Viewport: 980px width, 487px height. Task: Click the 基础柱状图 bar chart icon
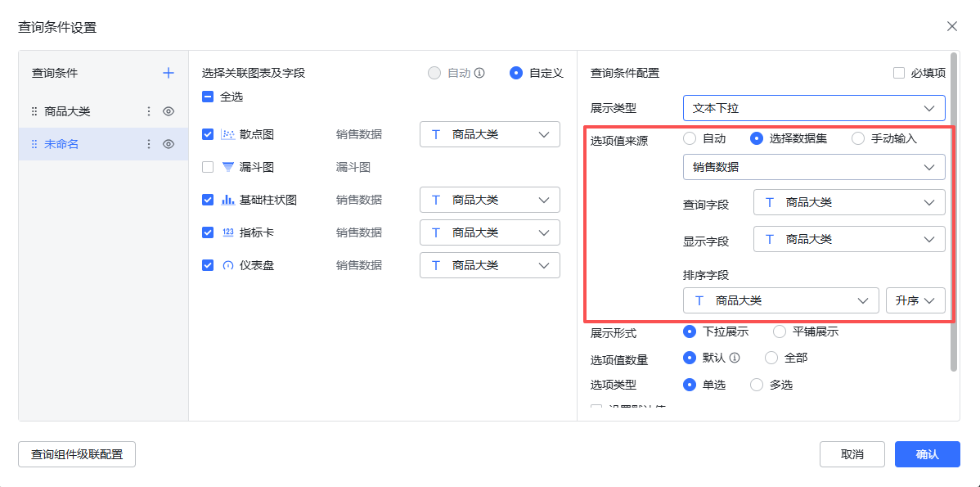[227, 200]
